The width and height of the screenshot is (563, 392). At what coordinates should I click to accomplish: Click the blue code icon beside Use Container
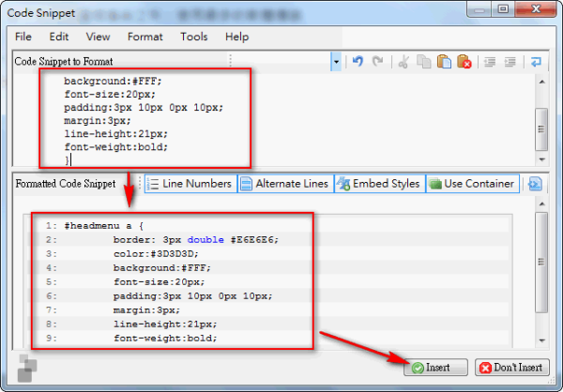[535, 184]
